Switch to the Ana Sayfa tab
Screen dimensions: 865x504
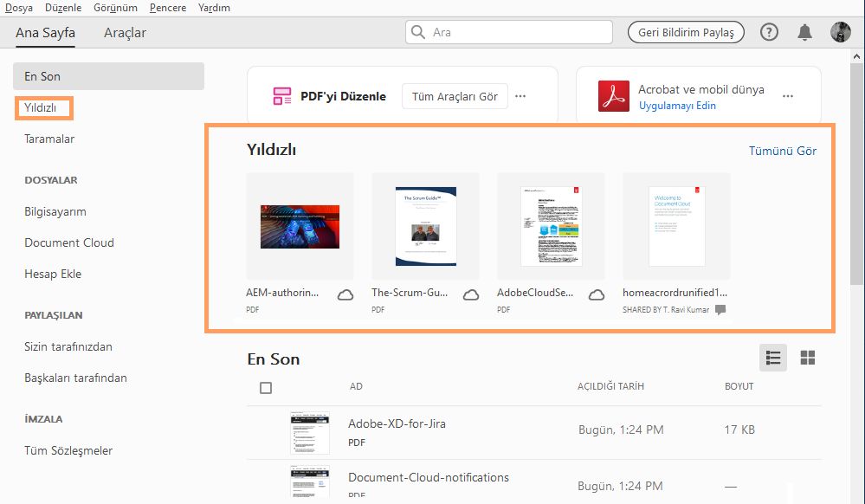click(x=45, y=33)
